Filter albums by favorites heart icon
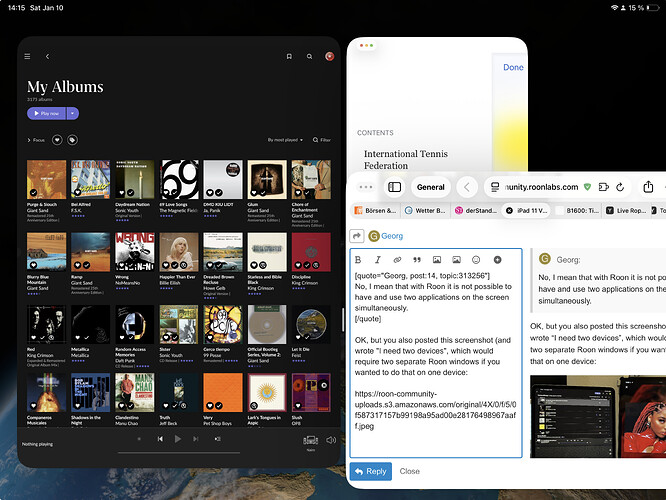The height and width of the screenshot is (500, 666). coord(59,140)
